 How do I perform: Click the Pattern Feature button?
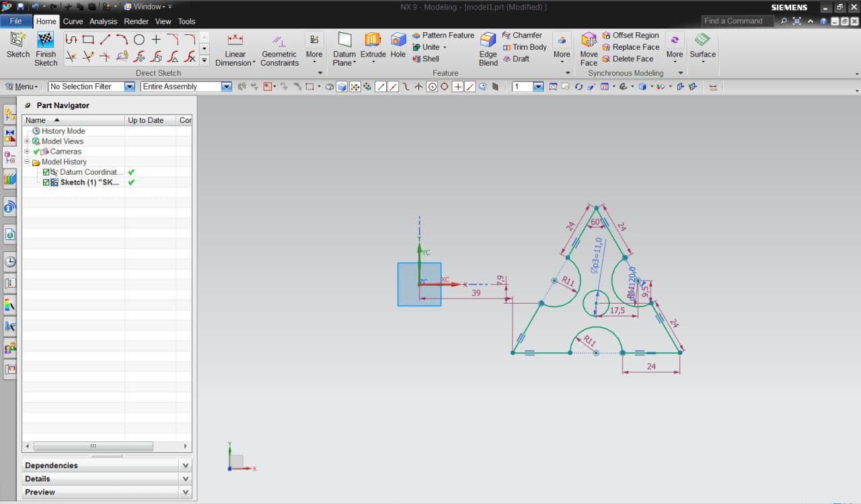[443, 35]
